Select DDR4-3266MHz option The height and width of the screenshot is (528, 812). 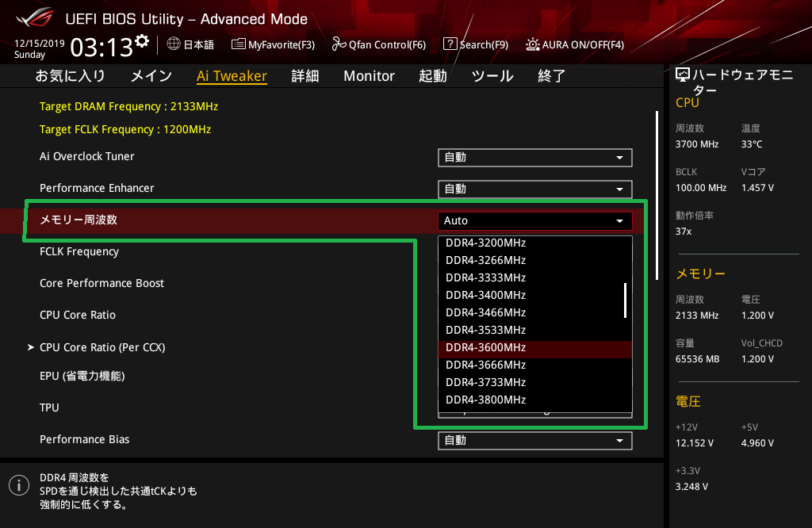tap(535, 260)
